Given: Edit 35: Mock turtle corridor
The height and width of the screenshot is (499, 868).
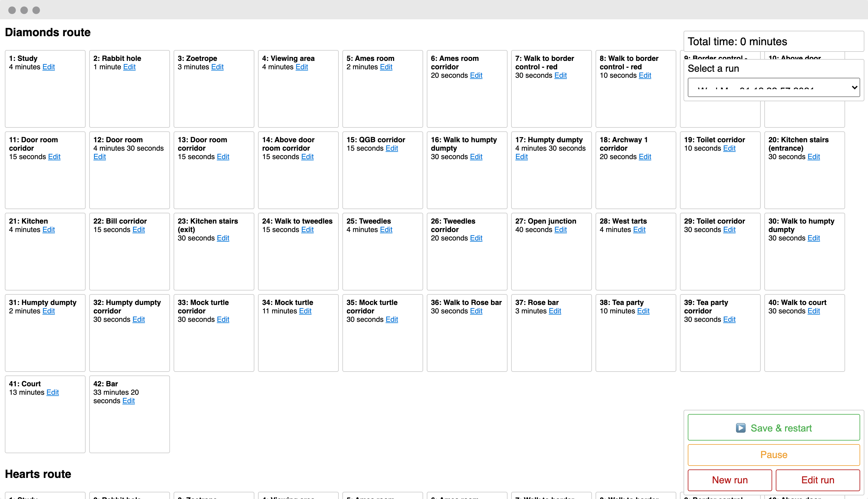Looking at the screenshot, I should pos(392,319).
